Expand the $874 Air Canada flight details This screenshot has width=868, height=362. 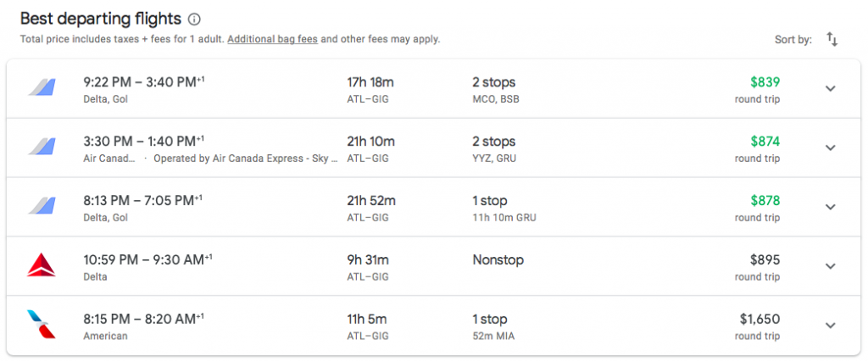830,148
